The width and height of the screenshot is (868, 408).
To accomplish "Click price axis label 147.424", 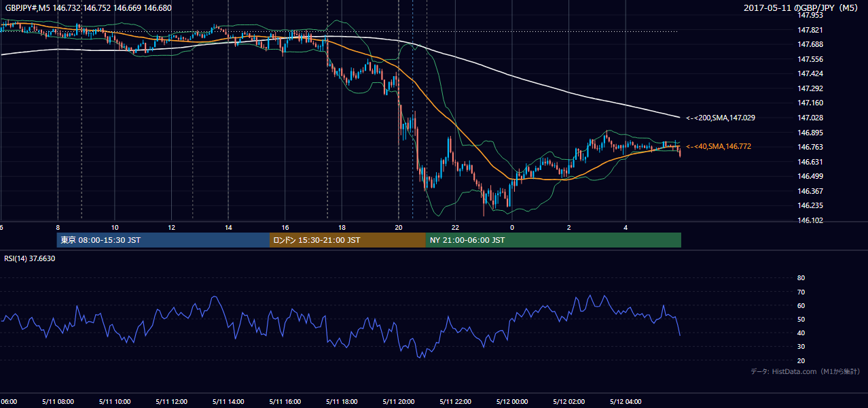I will coord(810,73).
